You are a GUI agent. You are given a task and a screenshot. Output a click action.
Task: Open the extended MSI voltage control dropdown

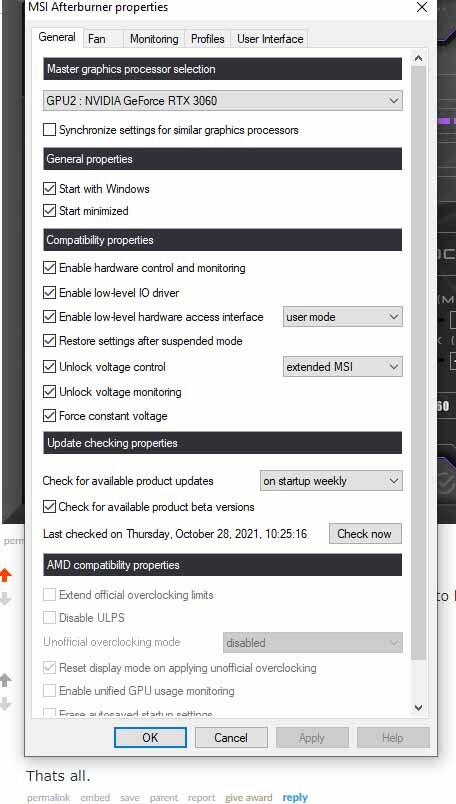point(343,367)
